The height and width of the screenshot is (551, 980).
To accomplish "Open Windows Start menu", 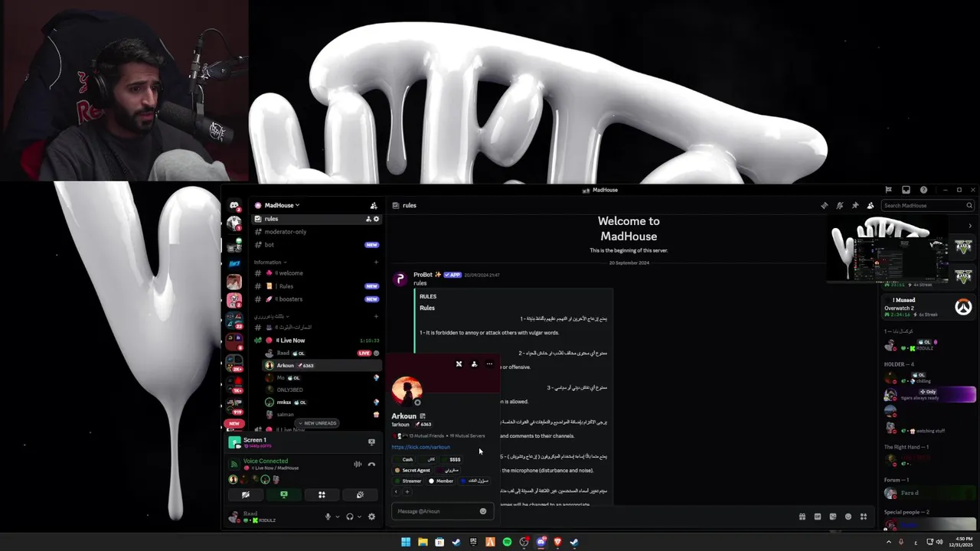I will point(406,542).
